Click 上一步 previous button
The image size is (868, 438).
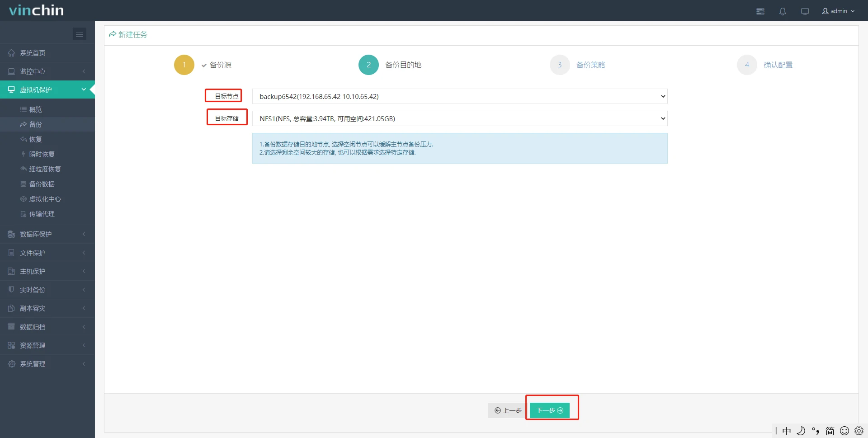[508, 410]
